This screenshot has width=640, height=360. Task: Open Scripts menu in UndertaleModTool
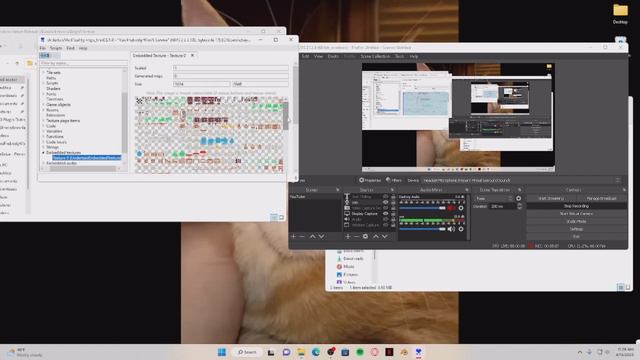tap(56, 48)
